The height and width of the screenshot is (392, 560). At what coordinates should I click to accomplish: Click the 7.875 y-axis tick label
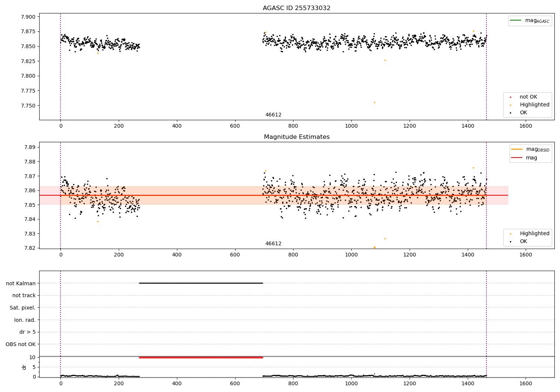pyautogui.click(x=28, y=31)
